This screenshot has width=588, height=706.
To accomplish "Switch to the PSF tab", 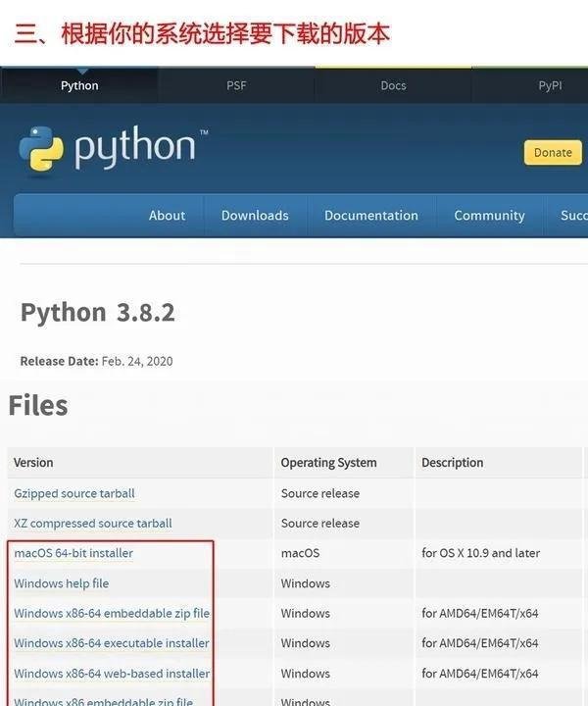I will point(236,85).
